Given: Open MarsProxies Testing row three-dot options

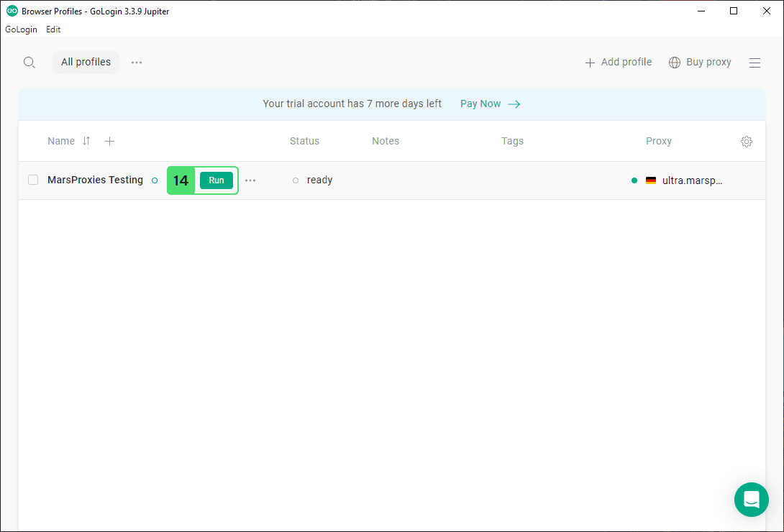Looking at the screenshot, I should coord(250,180).
